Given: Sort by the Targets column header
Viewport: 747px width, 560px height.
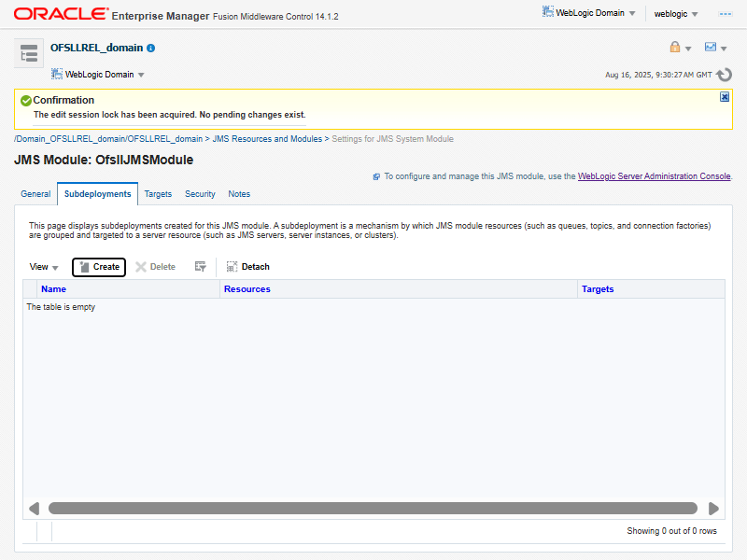Looking at the screenshot, I should click(598, 289).
